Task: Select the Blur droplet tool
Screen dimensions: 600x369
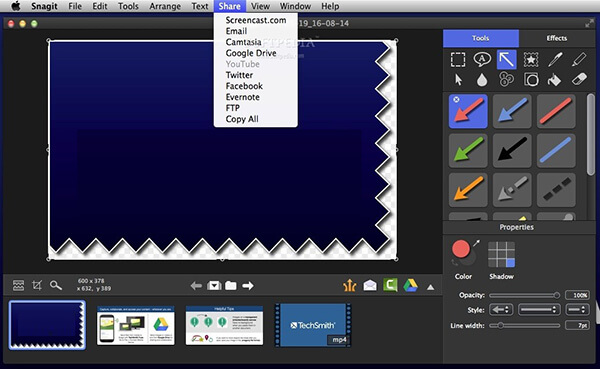Action: tap(482, 80)
